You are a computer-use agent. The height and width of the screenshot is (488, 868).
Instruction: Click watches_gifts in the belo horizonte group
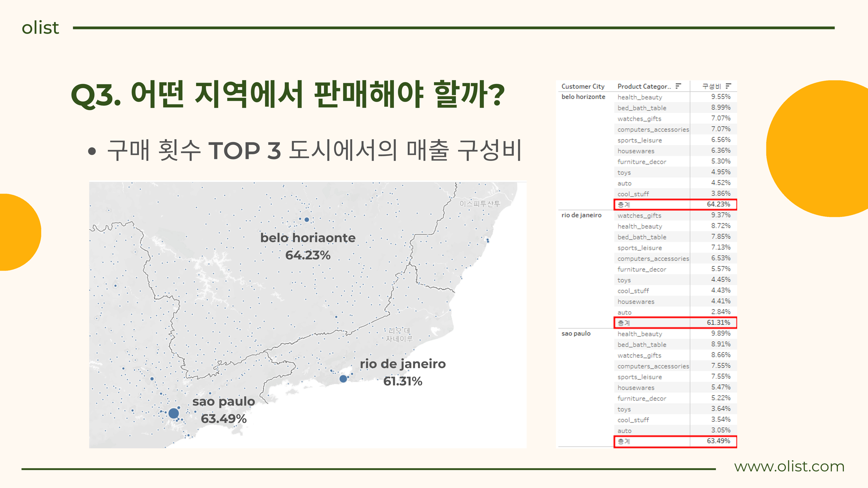pos(639,119)
